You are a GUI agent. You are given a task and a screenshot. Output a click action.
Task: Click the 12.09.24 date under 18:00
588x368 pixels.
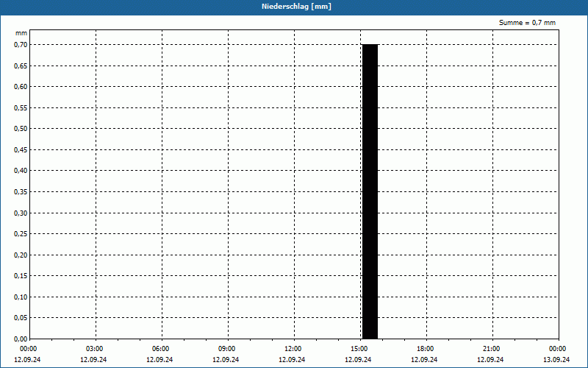coord(424,360)
